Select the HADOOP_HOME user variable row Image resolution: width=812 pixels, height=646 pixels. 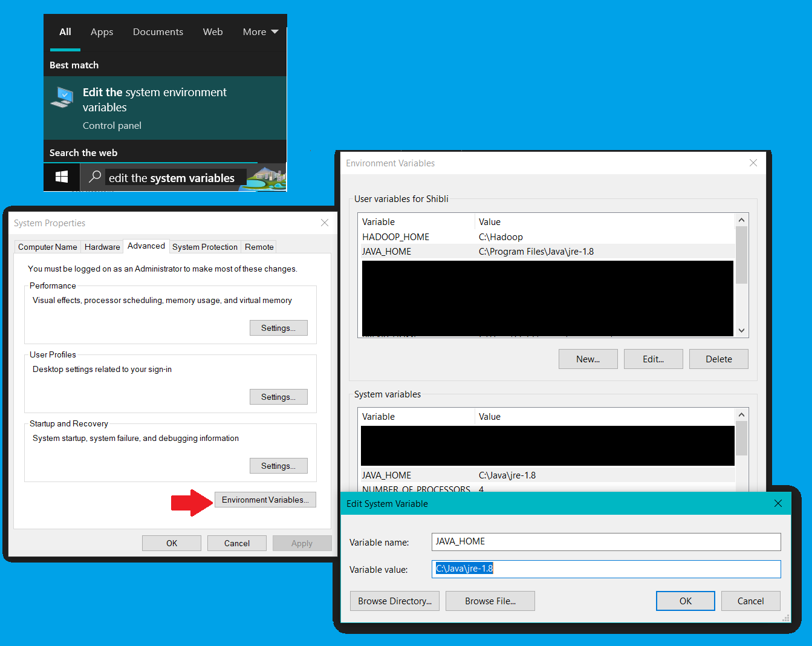tap(547, 237)
